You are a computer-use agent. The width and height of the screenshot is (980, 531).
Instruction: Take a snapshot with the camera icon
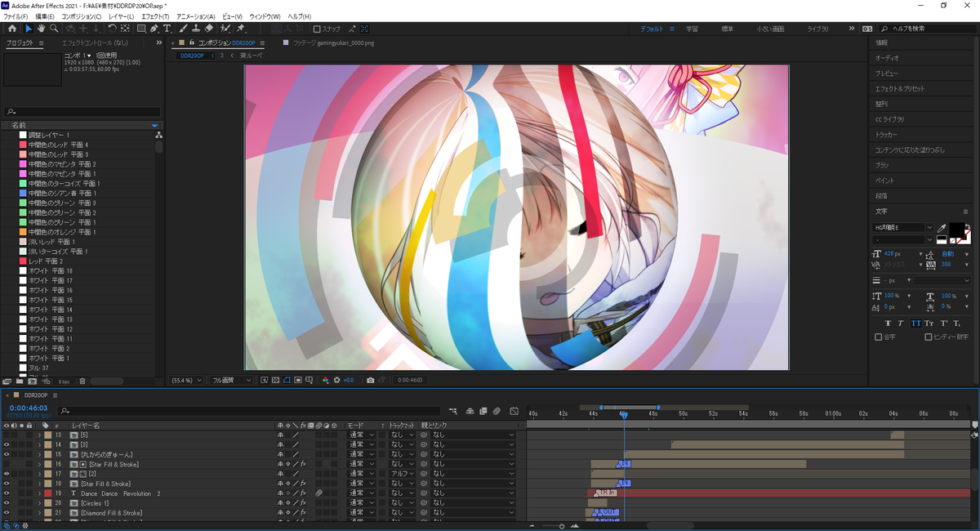click(371, 380)
